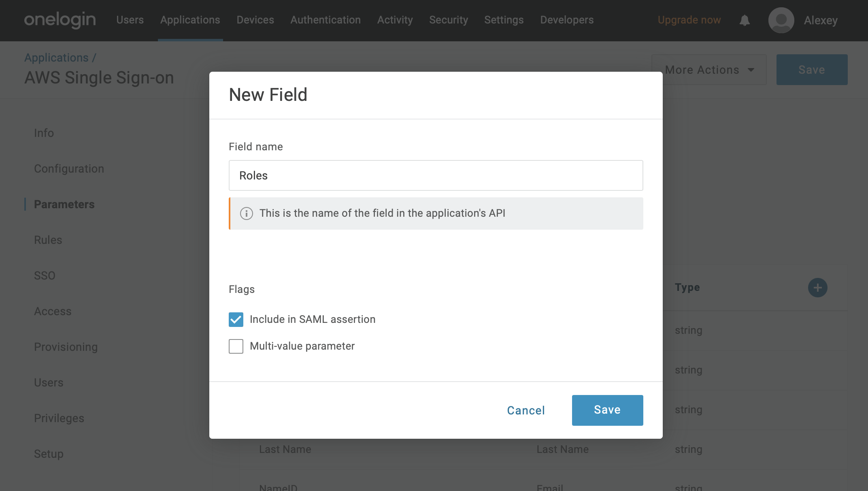The height and width of the screenshot is (491, 868).
Task: Toggle Include in SAML assertion checkbox
Action: [236, 320]
